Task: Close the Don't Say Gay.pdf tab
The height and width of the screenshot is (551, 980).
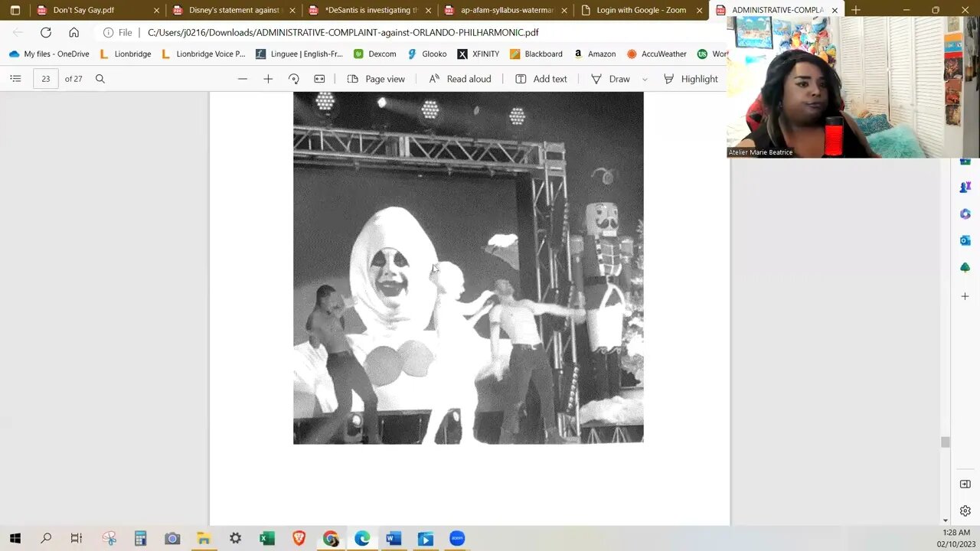Action: click(x=157, y=11)
